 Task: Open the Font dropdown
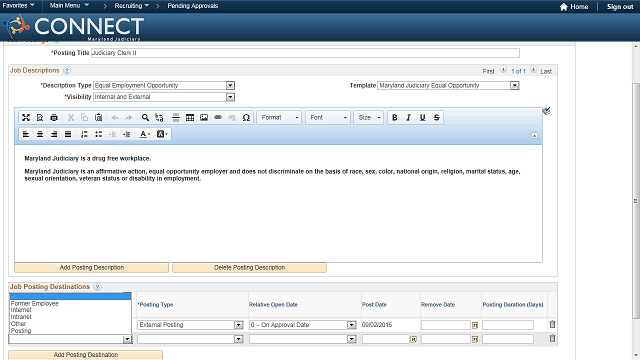pyautogui.click(x=328, y=118)
